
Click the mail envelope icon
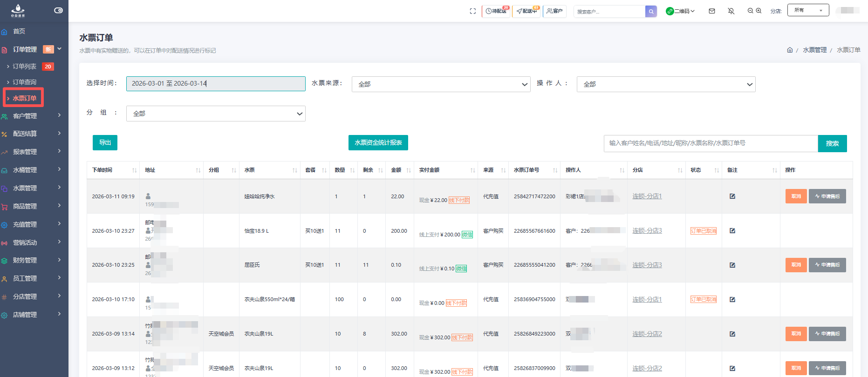click(712, 11)
